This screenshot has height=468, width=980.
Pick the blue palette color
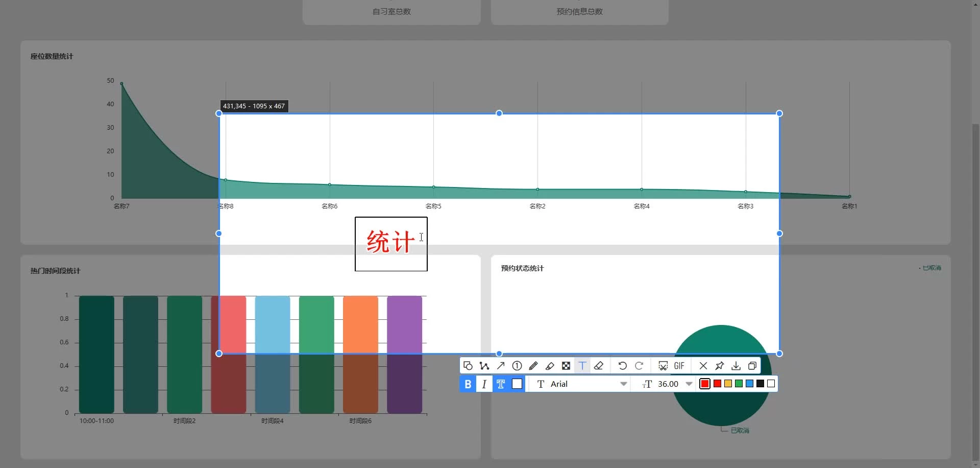tap(750, 384)
